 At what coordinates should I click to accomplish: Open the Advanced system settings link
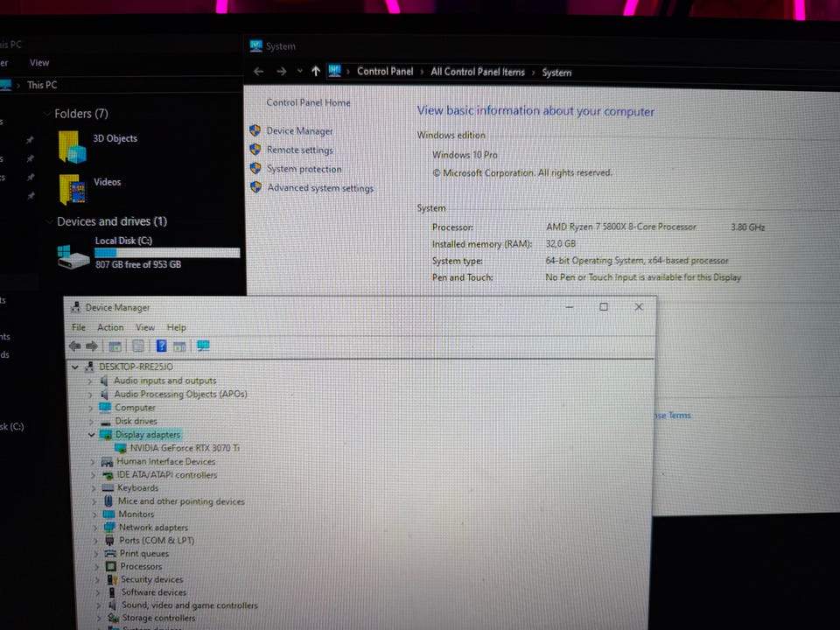tap(320, 188)
